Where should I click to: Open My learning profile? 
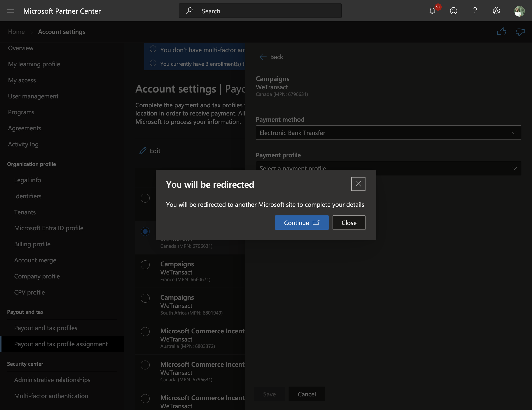[x=34, y=64]
